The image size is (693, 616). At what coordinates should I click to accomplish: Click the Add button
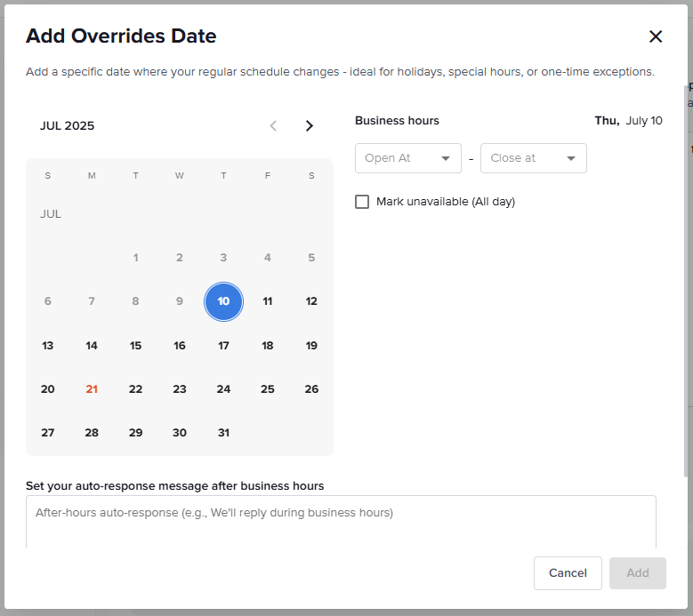coord(637,573)
